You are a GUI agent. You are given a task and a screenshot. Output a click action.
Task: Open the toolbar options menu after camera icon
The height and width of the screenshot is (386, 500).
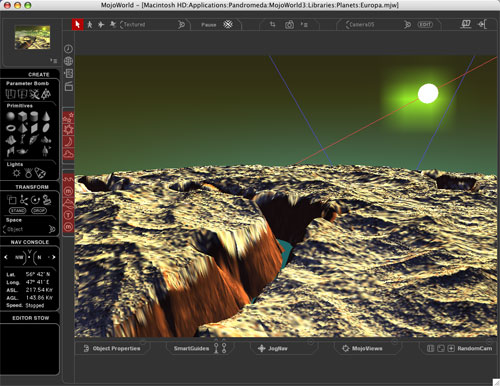click(x=304, y=24)
